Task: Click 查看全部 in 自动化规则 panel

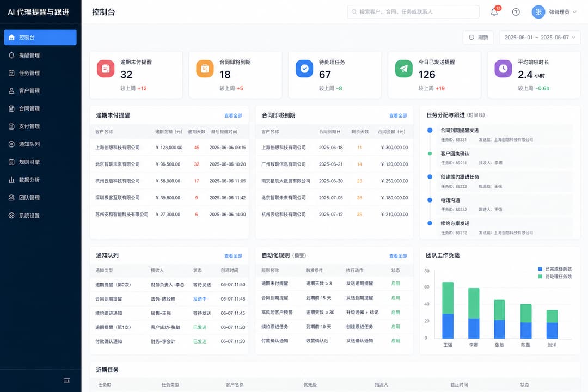Action: tap(398, 256)
